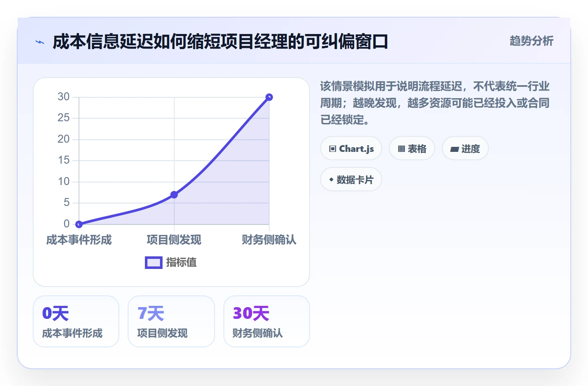Click the 财务侧确认 x-axis label

coord(269,240)
